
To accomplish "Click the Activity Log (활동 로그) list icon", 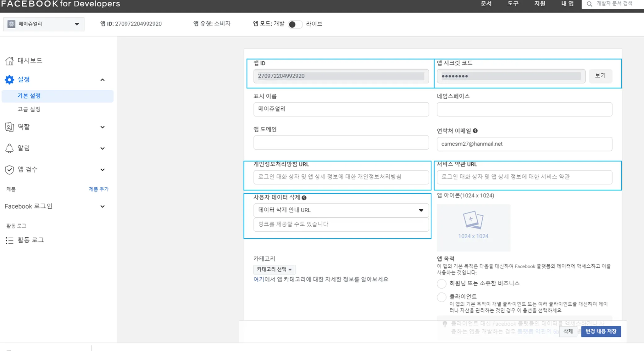I will 9,241.
